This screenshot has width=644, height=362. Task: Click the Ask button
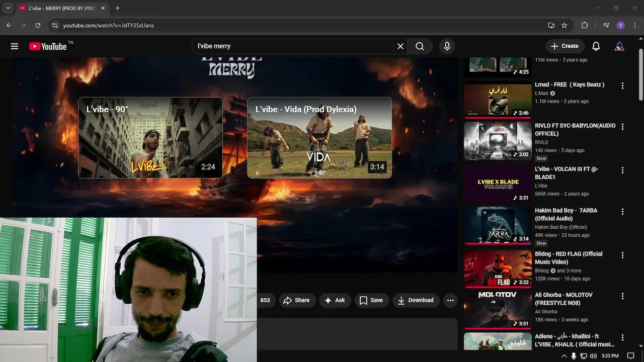tap(335, 300)
